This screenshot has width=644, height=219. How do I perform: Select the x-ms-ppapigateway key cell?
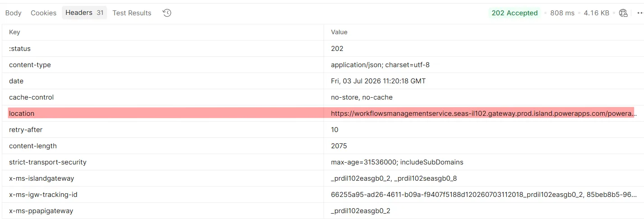(x=163, y=211)
